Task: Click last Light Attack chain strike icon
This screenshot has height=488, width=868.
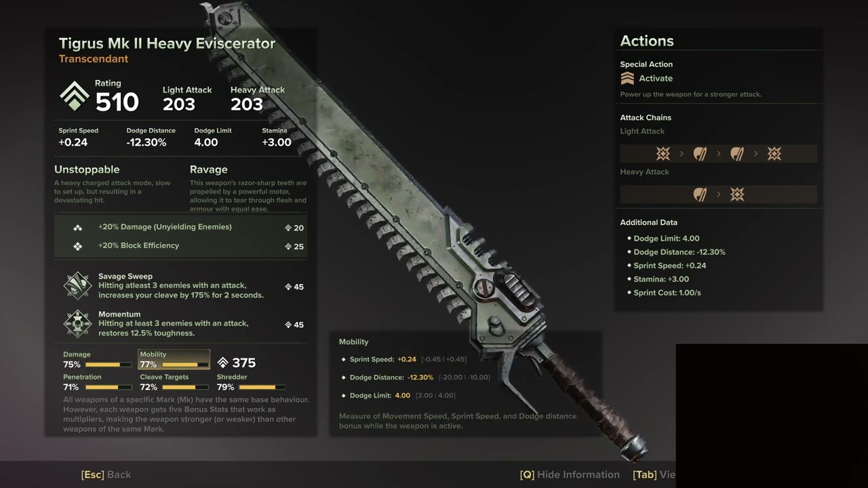Action: [x=774, y=154]
